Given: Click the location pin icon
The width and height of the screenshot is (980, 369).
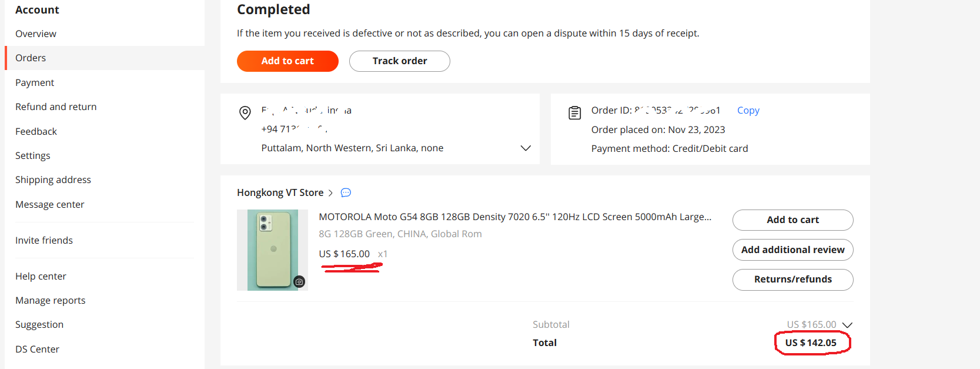Looking at the screenshot, I should pyautogui.click(x=245, y=113).
